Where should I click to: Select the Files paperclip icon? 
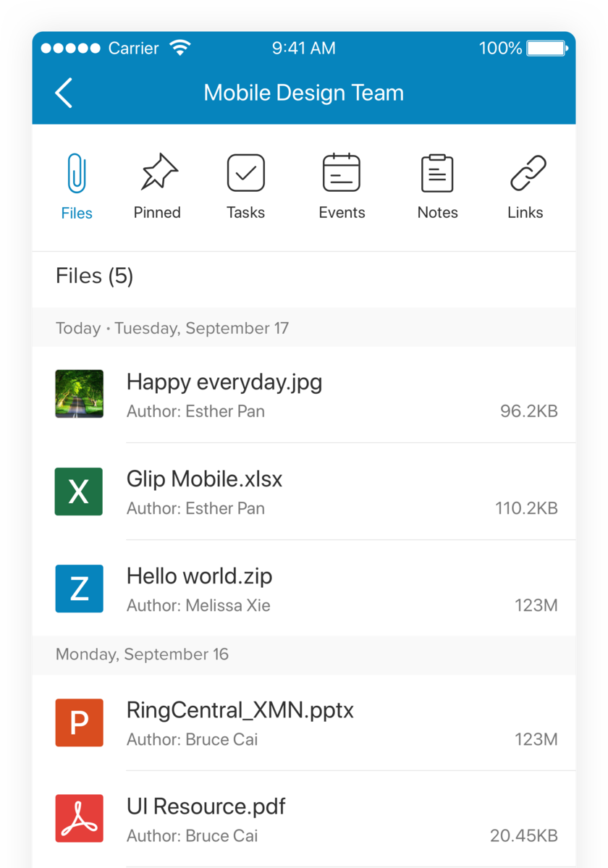[77, 174]
